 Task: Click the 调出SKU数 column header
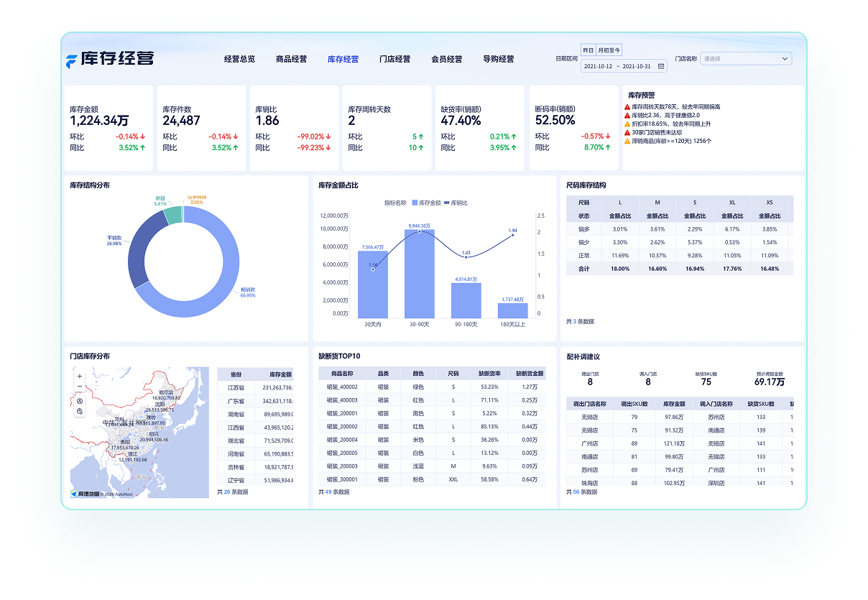(634, 404)
